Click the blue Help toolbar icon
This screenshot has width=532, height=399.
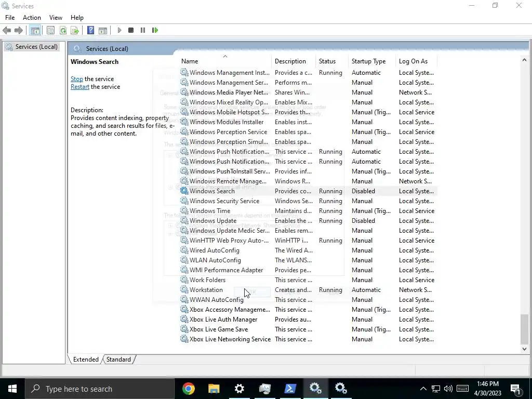click(x=90, y=30)
